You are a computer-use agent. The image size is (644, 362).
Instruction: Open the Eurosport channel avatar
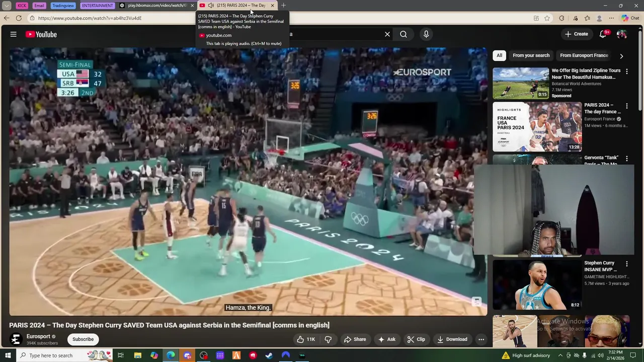16,339
